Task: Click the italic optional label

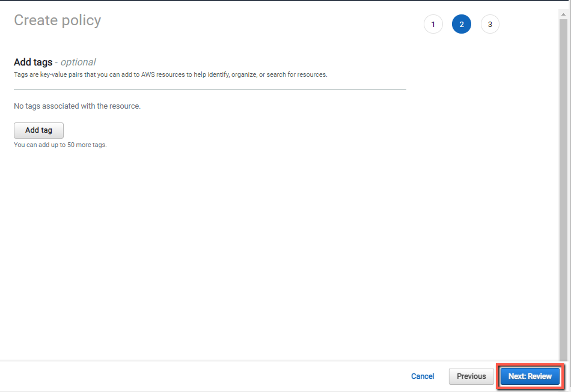Action: [78, 62]
